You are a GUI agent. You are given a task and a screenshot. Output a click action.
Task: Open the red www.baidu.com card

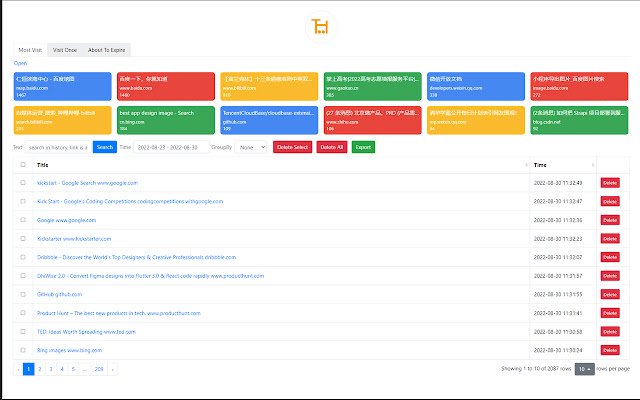tap(166, 86)
